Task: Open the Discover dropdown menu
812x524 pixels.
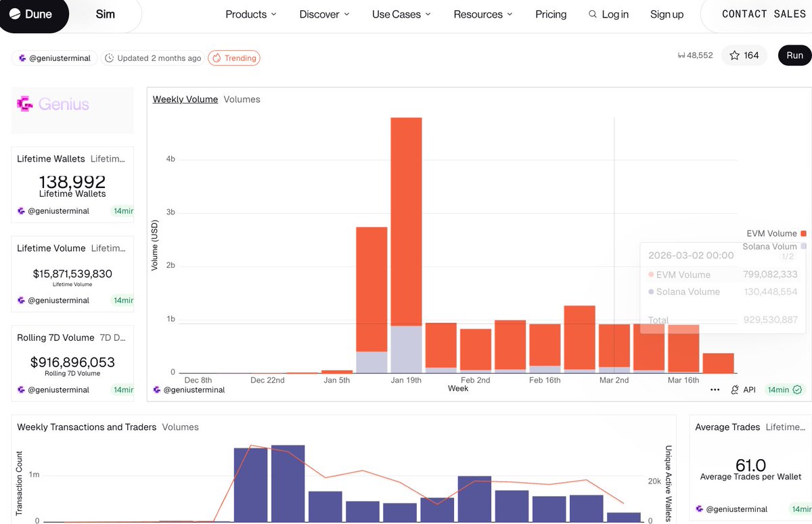Action: point(324,14)
